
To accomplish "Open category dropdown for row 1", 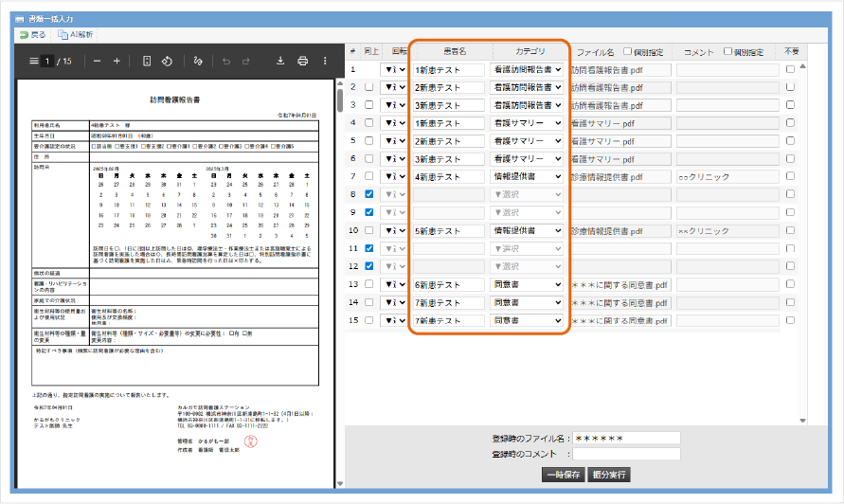I will tap(527, 69).
